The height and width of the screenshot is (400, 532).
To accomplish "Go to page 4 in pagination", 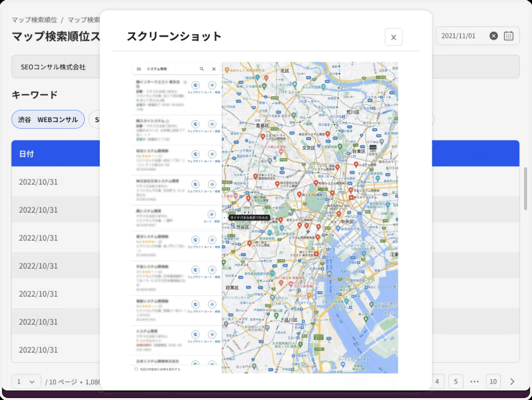I will (x=437, y=382).
